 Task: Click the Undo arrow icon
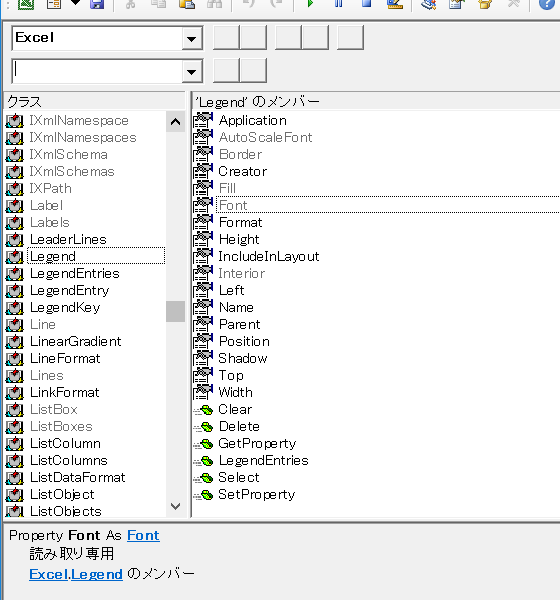point(249,4)
